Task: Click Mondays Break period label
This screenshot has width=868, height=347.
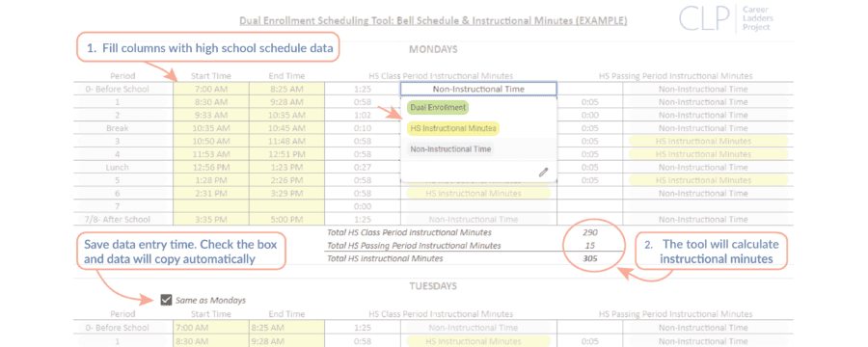Action: click(118, 128)
